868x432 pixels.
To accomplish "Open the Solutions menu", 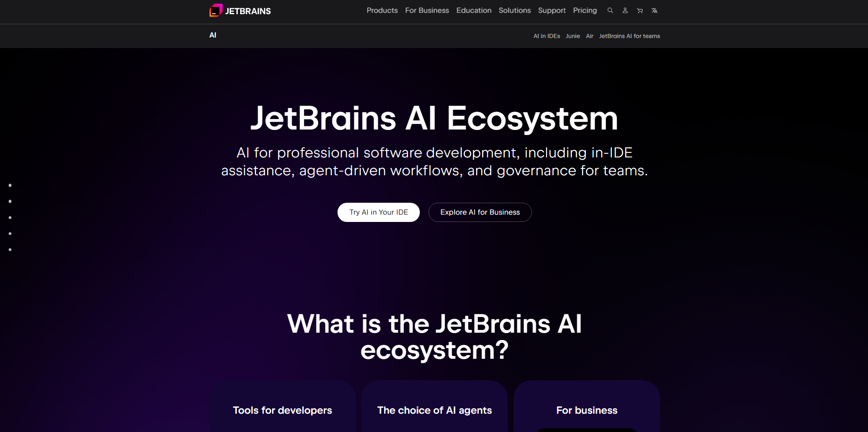I will click(515, 11).
